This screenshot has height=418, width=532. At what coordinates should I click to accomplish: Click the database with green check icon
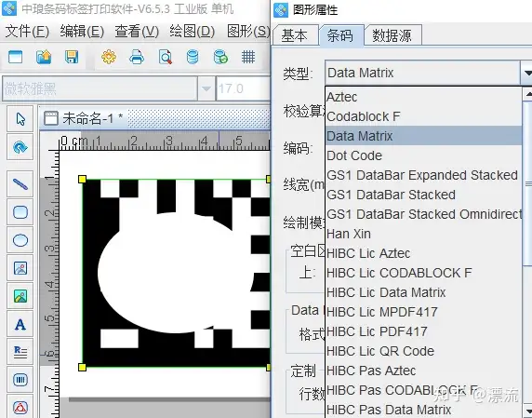click(x=220, y=57)
